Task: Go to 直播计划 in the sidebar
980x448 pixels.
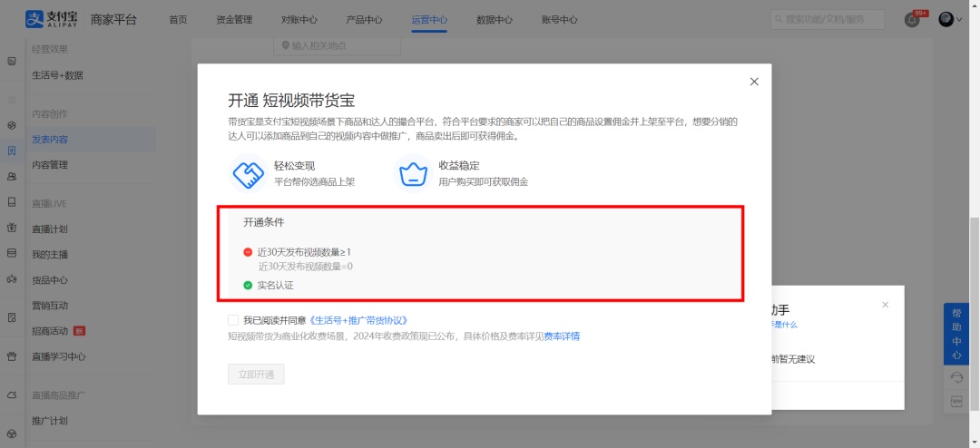Action: 50,229
